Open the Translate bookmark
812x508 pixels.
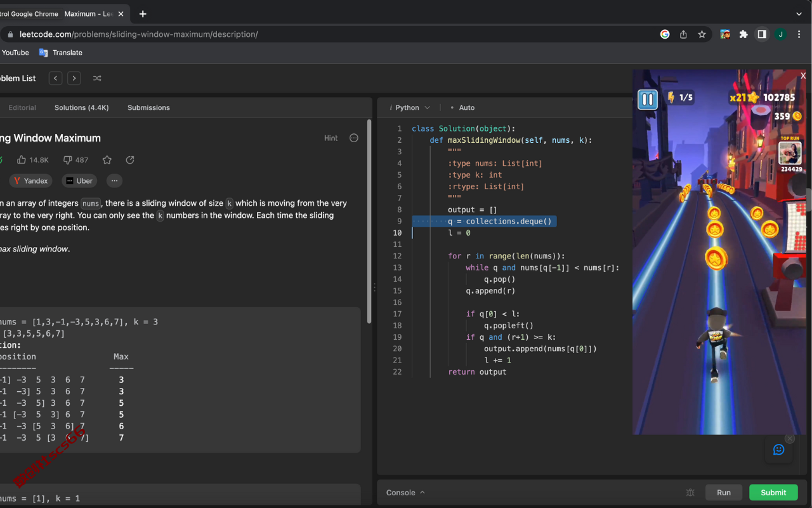pyautogui.click(x=61, y=53)
